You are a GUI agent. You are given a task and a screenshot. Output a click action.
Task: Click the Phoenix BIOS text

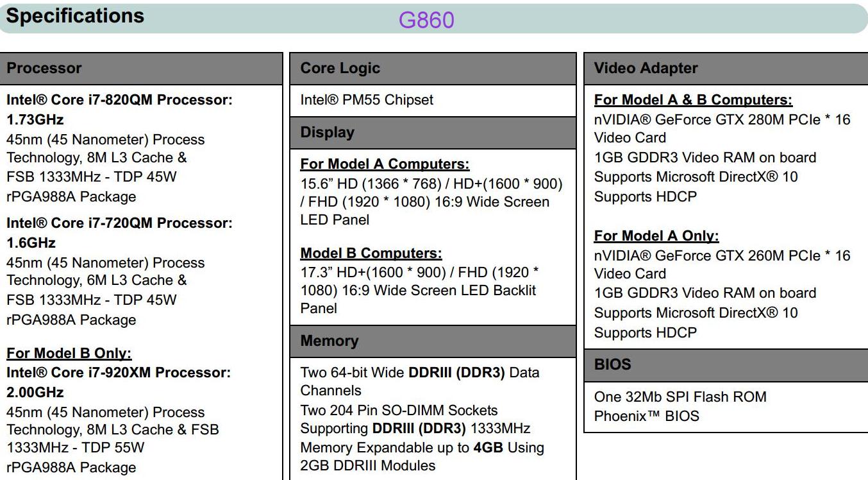click(647, 416)
